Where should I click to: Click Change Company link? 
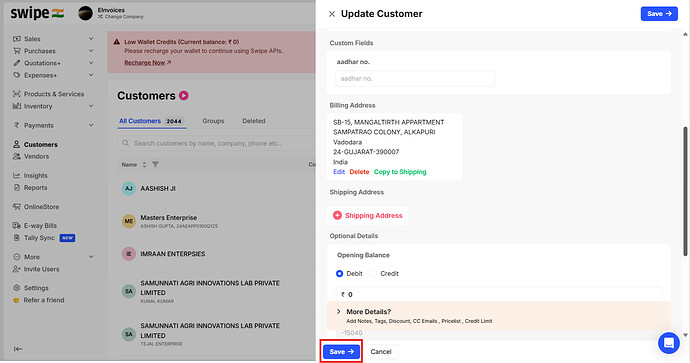[121, 17]
